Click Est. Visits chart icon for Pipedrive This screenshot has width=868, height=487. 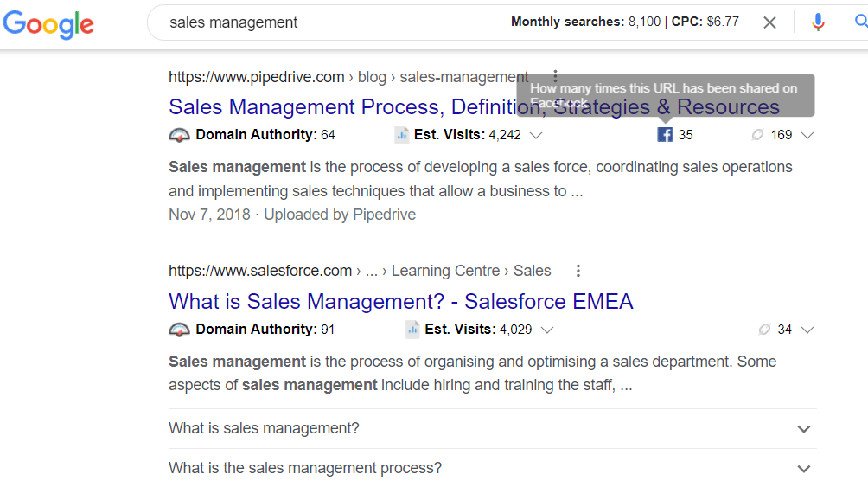click(x=402, y=135)
